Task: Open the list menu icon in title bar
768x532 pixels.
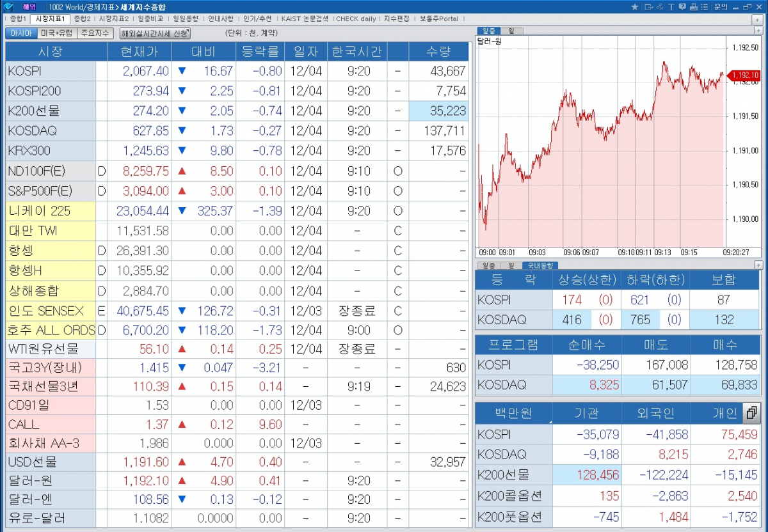Action: (704, 7)
